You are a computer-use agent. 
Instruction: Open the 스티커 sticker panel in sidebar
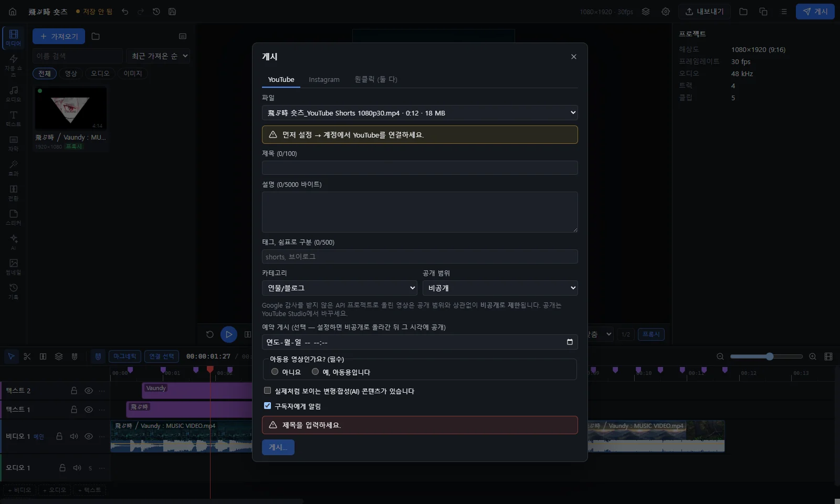click(14, 217)
